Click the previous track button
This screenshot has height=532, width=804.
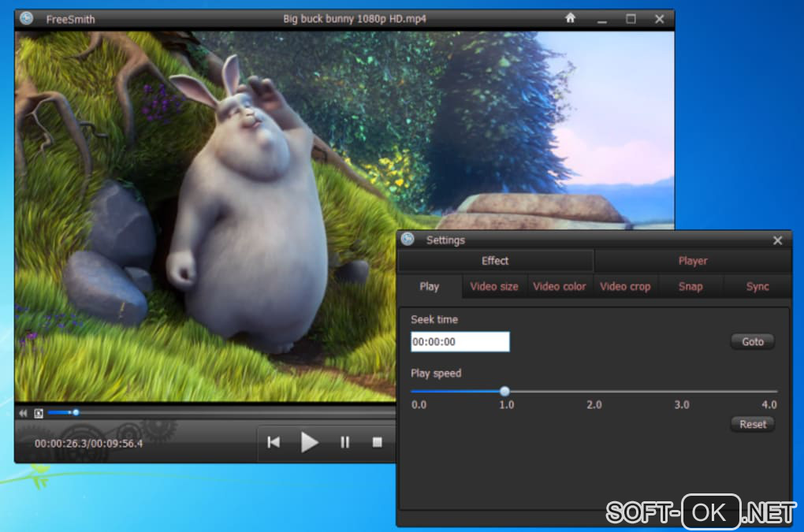pyautogui.click(x=274, y=442)
